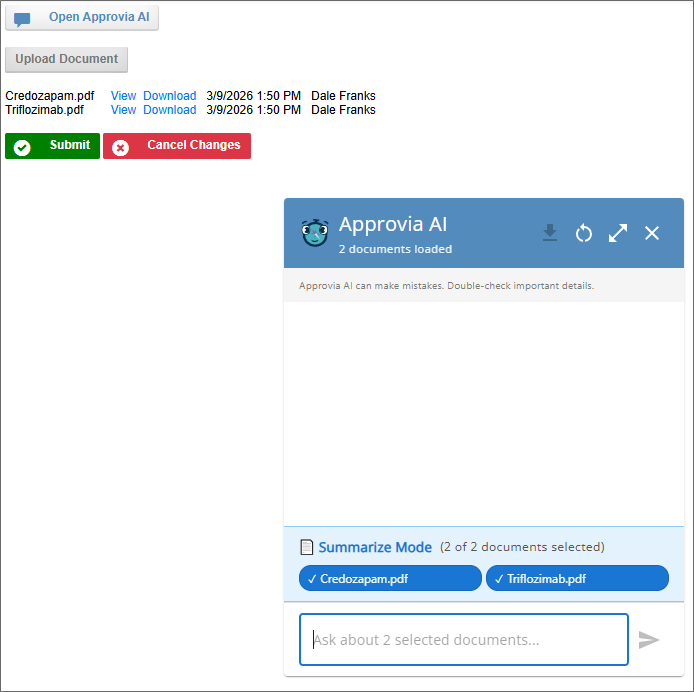This screenshot has width=694, height=692.
Task: Download the chat transcript from the Approvia header
Action: pyautogui.click(x=549, y=233)
